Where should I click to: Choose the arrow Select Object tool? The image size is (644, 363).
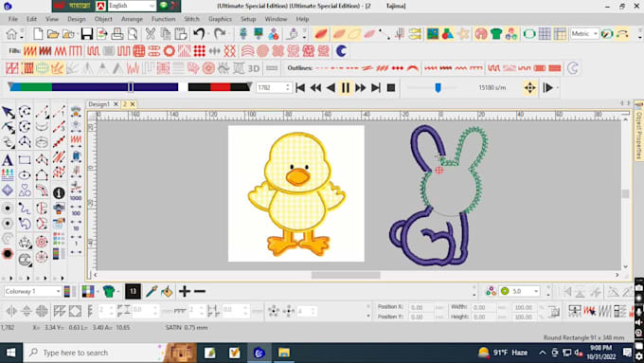point(8,112)
